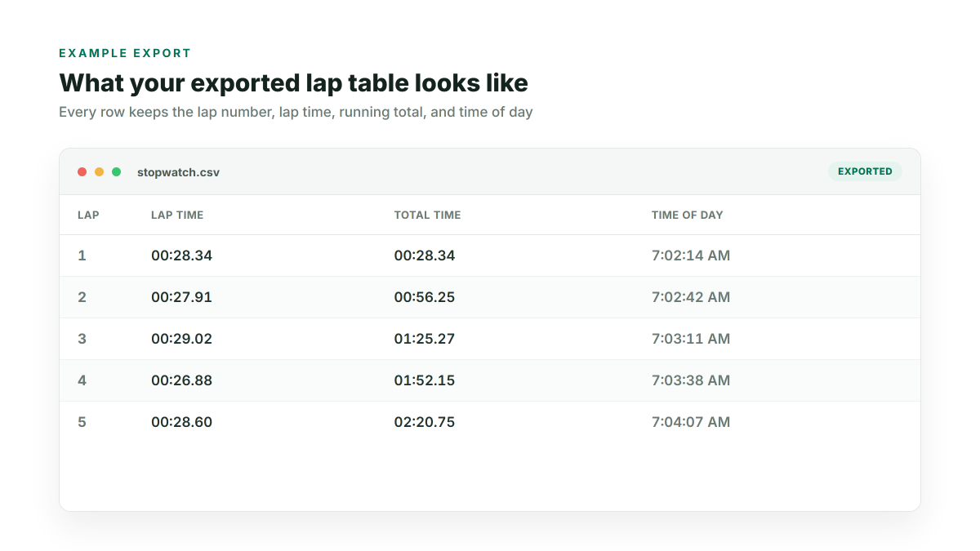Click lap time 00:26.88
980x551 pixels.
[x=181, y=380]
